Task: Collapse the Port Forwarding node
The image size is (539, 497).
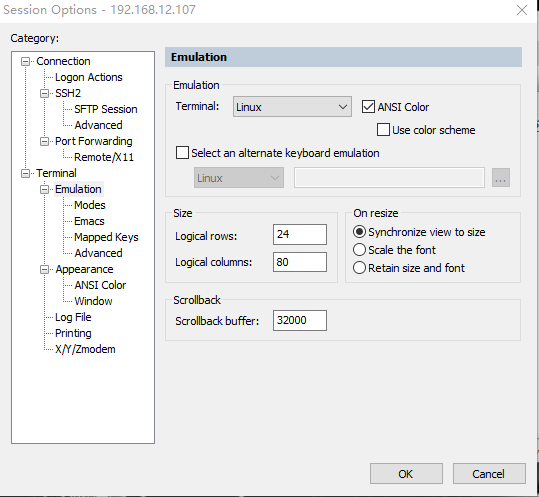Action: tap(44, 141)
